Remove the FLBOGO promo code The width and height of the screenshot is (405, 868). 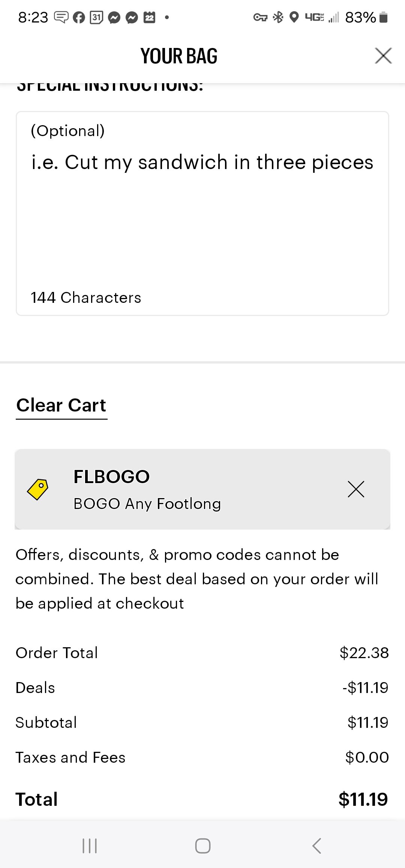[356, 489]
